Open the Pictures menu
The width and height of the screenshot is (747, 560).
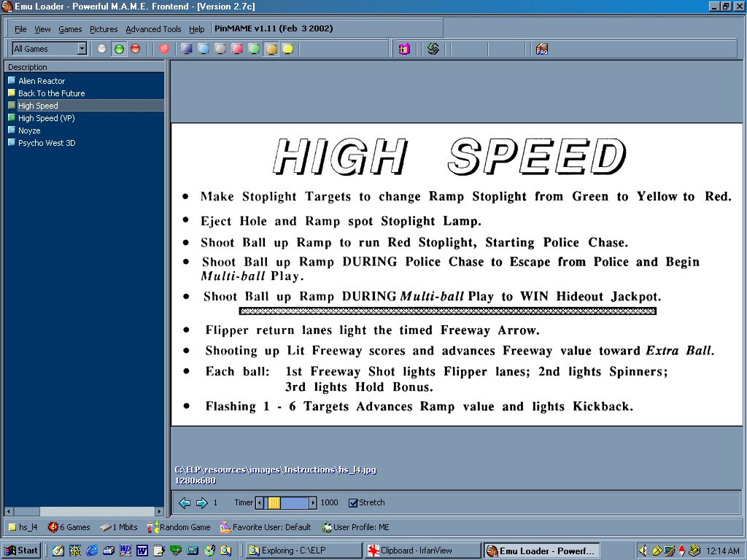click(x=104, y=29)
